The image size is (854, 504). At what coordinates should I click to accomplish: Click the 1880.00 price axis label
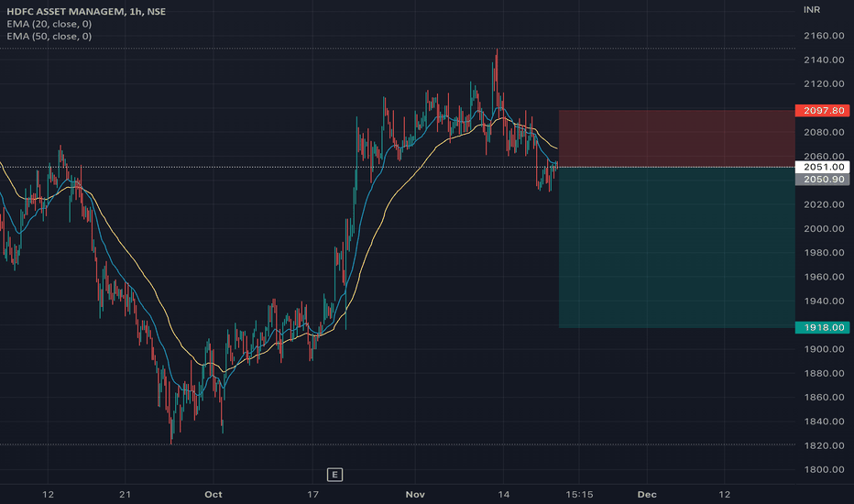(824, 373)
